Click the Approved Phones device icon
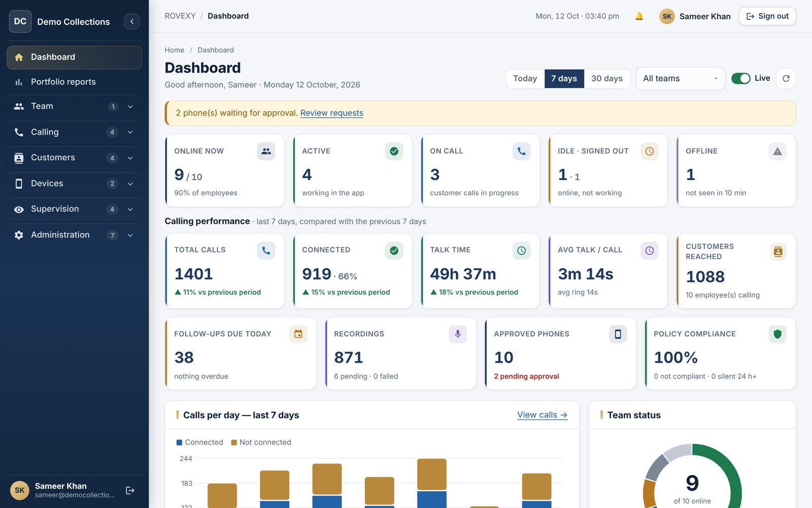Image resolution: width=812 pixels, height=508 pixels. coord(618,334)
